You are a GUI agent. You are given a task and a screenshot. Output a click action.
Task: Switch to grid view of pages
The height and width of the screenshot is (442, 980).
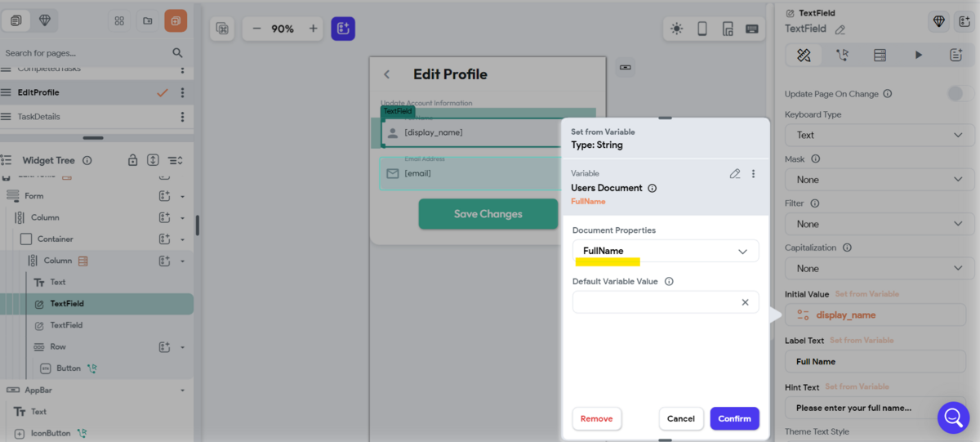(x=120, y=20)
